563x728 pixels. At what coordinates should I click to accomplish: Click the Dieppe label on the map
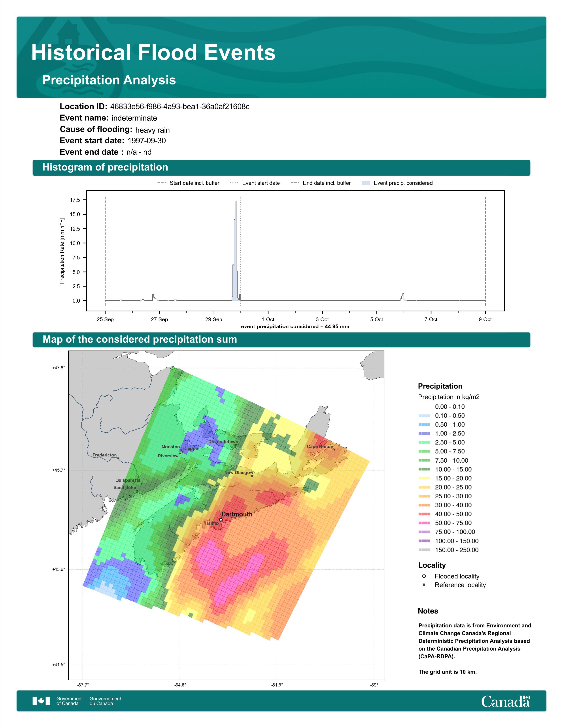191,449
